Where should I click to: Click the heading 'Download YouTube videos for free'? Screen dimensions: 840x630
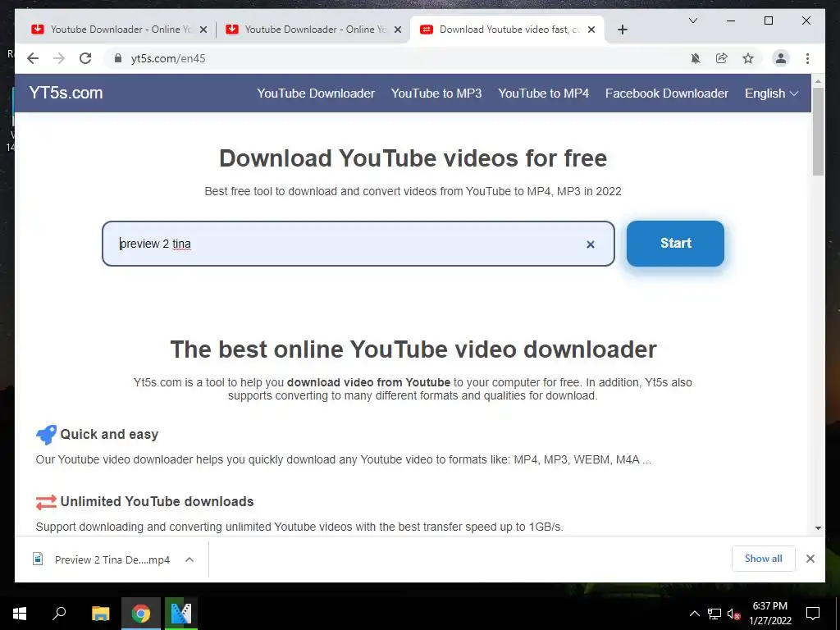[413, 158]
